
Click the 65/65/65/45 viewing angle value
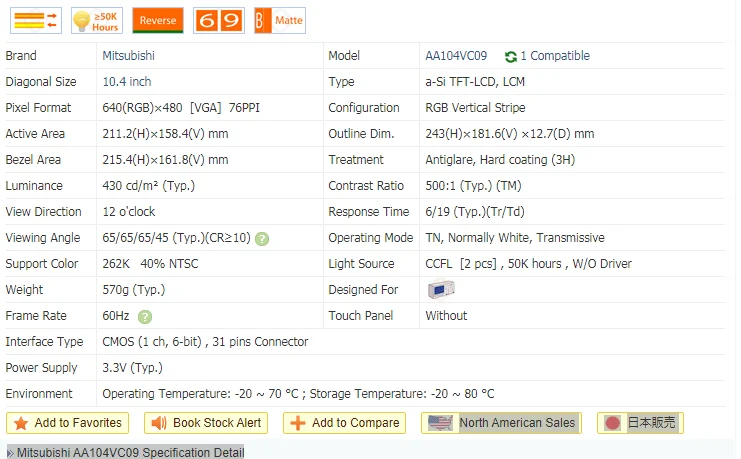click(x=176, y=238)
